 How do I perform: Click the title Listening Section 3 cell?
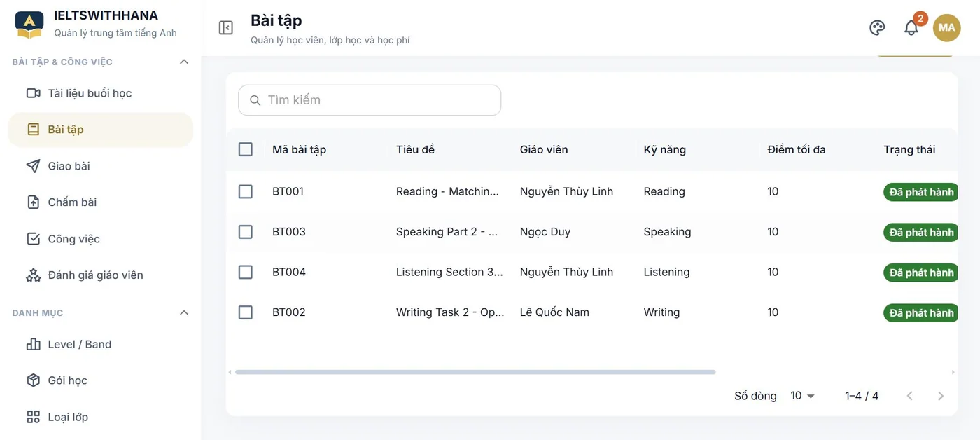[449, 272]
